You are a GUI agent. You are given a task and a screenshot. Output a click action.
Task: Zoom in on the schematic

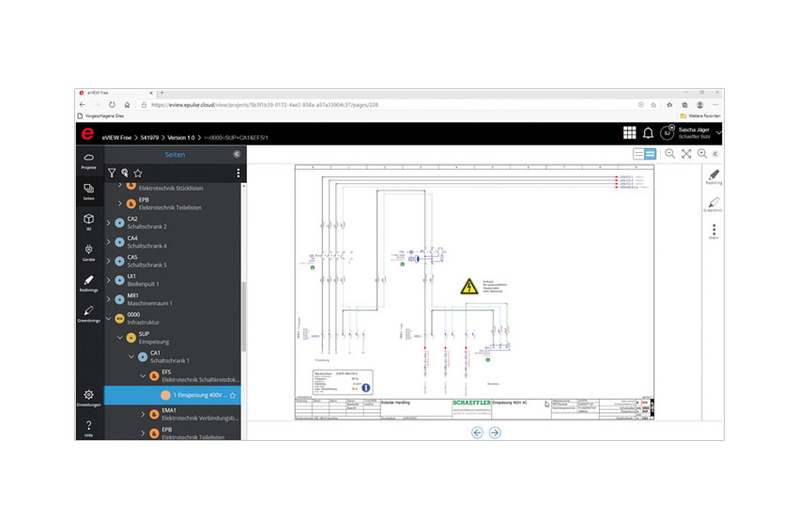point(702,154)
